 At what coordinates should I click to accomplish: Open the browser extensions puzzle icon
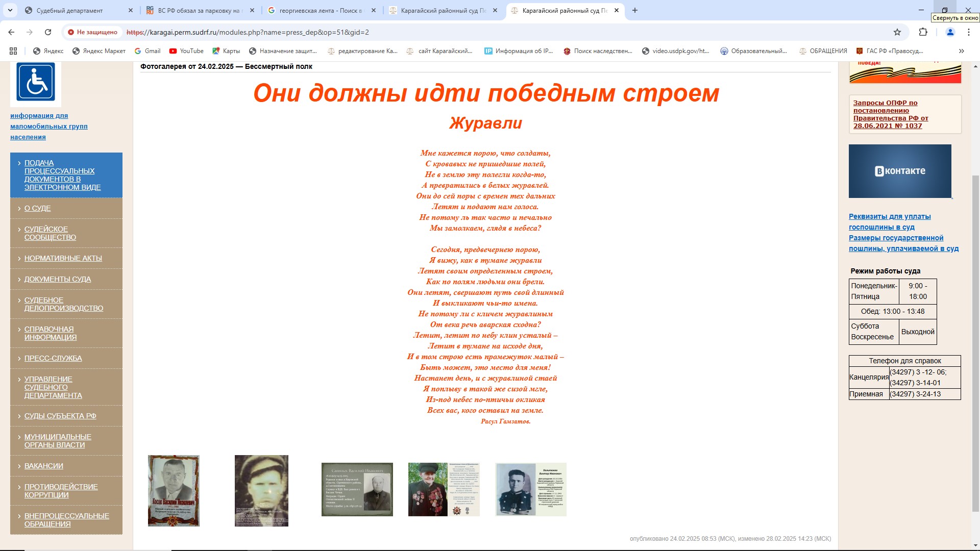923,32
